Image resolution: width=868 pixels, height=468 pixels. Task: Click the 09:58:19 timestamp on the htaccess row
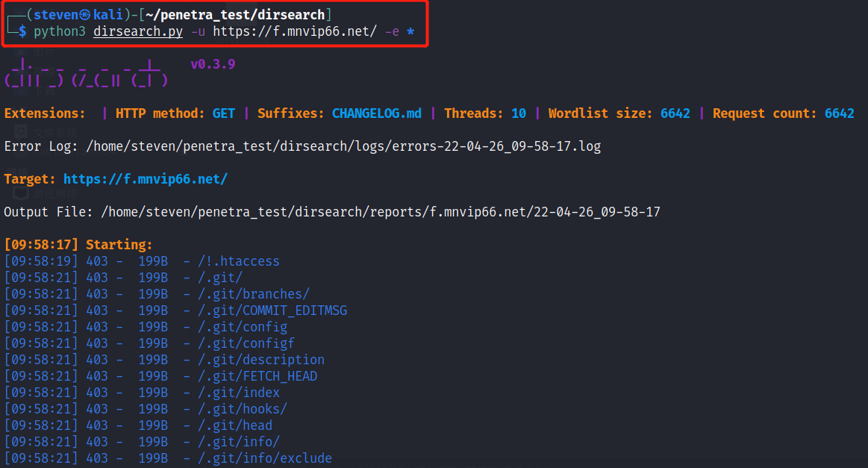pos(41,261)
